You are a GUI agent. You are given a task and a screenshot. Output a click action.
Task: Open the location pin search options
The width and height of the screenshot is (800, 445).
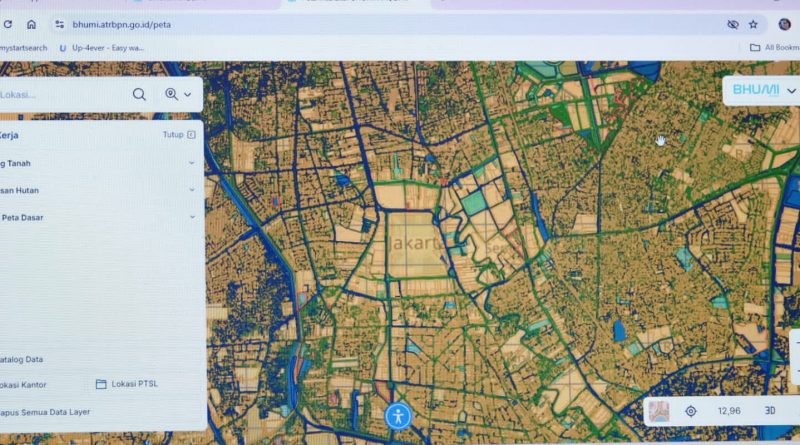178,95
